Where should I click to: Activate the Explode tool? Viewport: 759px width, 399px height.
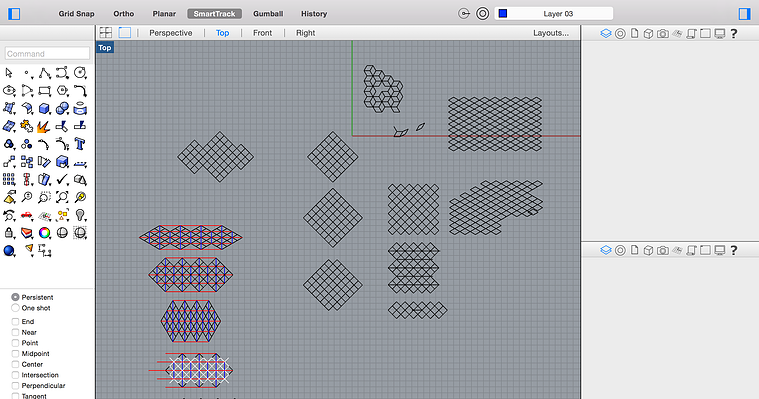[44, 126]
